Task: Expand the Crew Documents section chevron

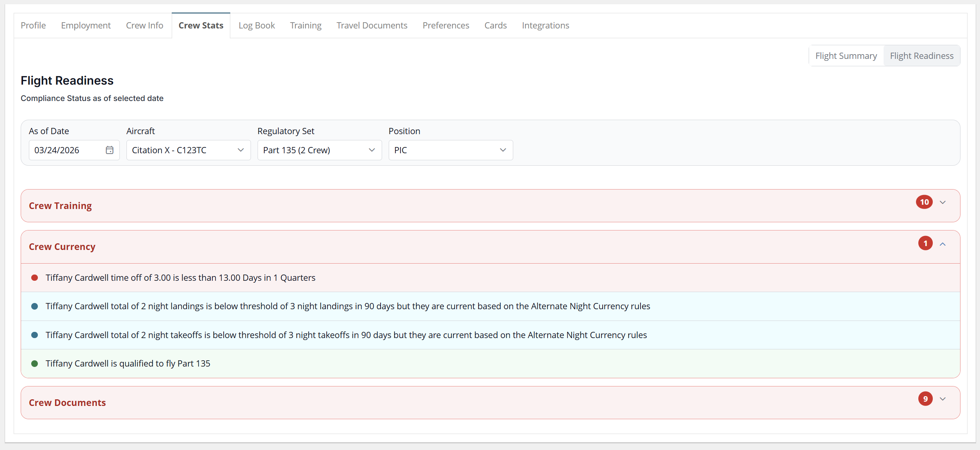Action: pyautogui.click(x=943, y=399)
